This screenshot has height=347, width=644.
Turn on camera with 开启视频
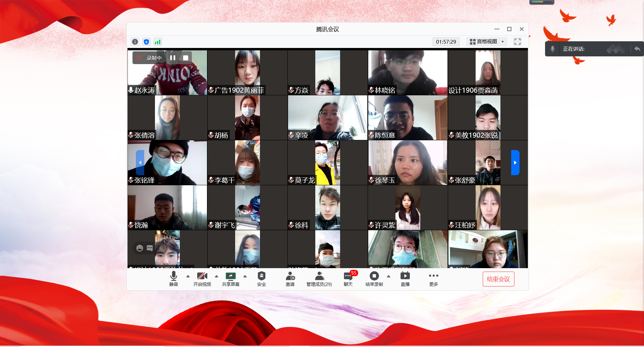point(202,279)
